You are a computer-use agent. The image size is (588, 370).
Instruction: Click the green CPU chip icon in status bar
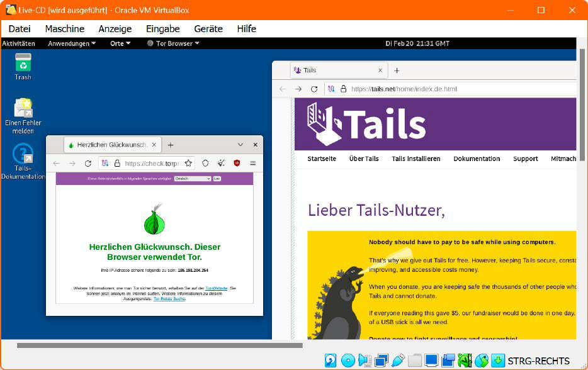(465, 361)
